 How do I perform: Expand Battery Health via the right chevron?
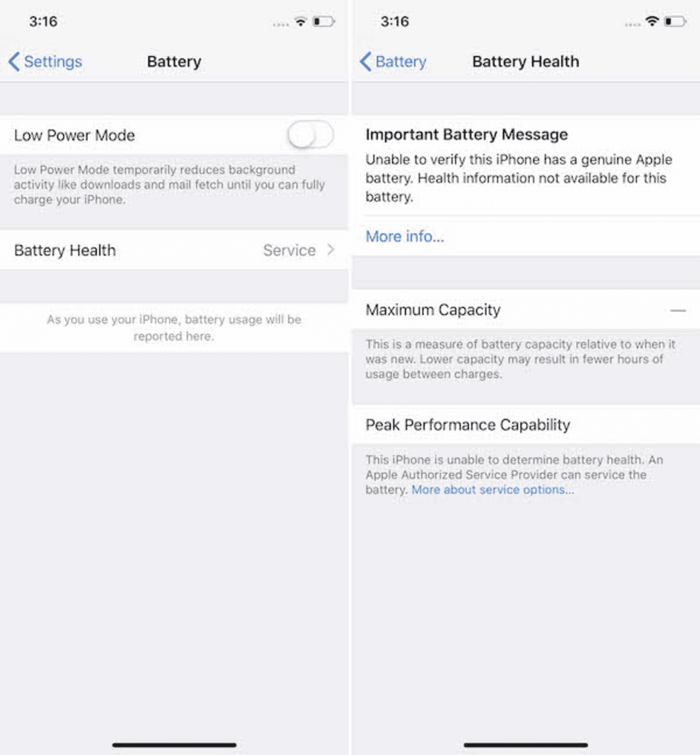(331, 250)
